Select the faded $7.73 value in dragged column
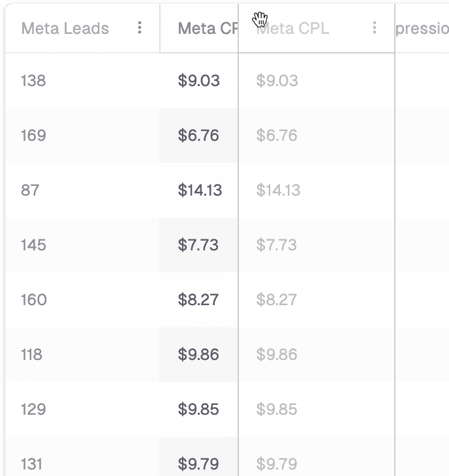 pos(277,245)
